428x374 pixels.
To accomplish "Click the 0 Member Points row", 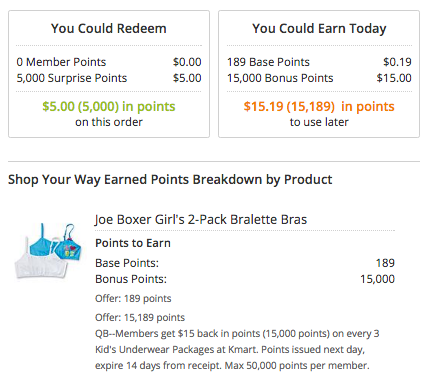I will pos(109,62).
